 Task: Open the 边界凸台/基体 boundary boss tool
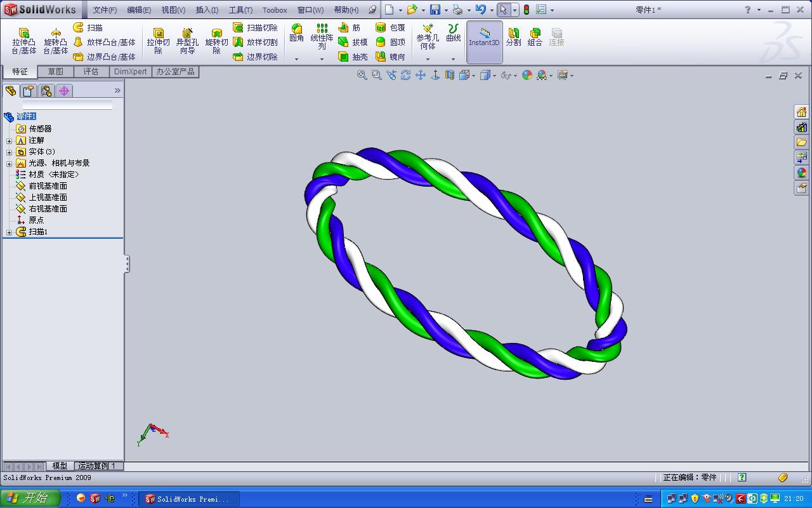pos(105,57)
